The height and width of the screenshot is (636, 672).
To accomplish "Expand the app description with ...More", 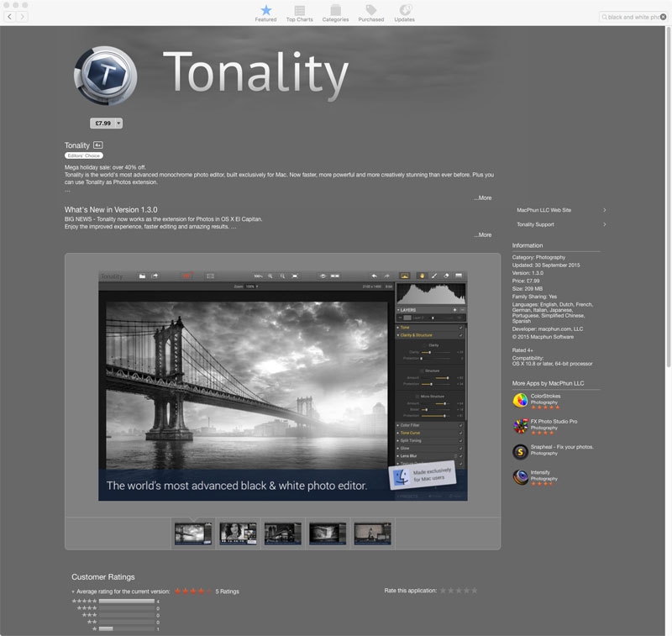I will click(482, 197).
